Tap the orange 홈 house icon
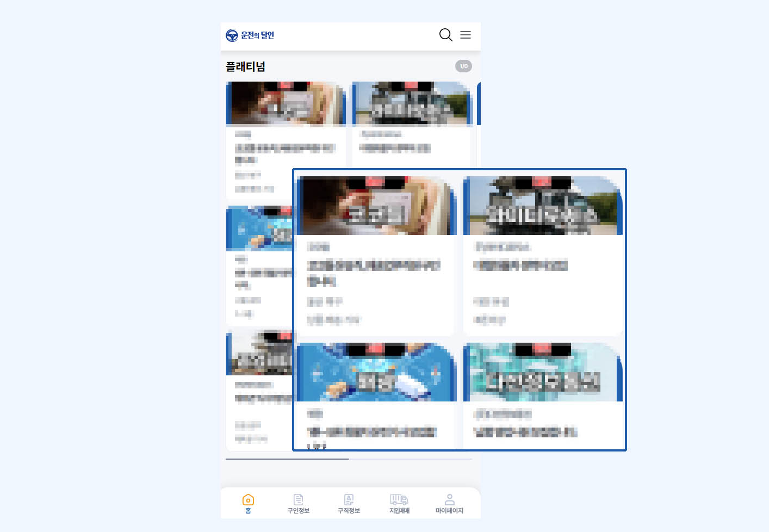Image resolution: width=769 pixels, height=532 pixels. 248,499
